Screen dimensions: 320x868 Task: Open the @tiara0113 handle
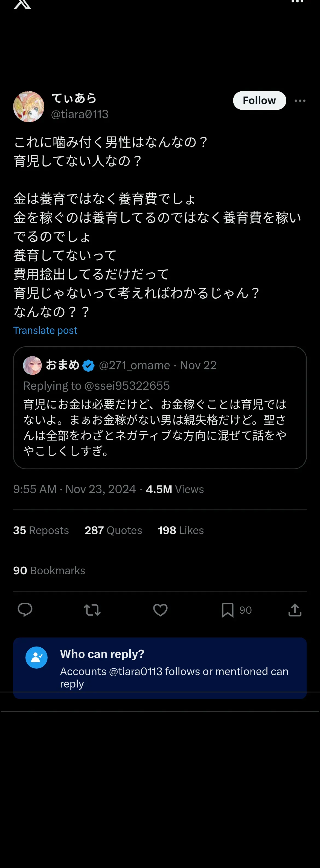click(80, 114)
